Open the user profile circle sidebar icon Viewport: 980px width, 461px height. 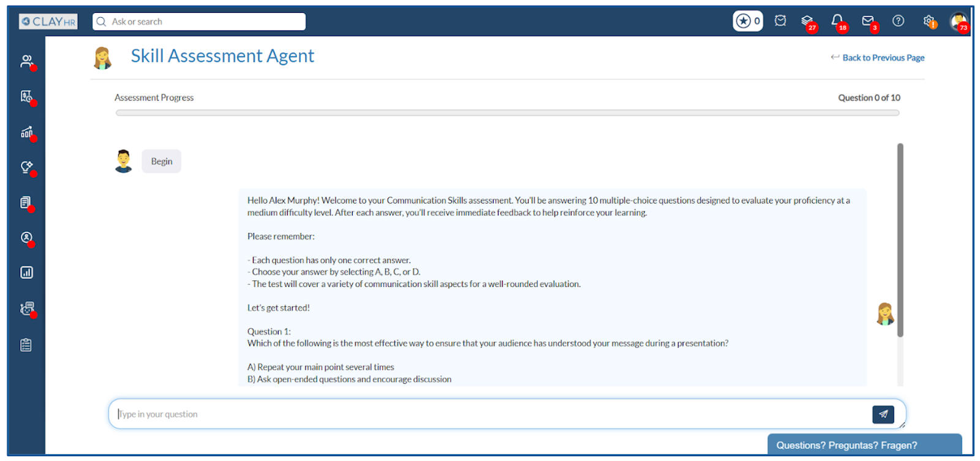click(26, 238)
